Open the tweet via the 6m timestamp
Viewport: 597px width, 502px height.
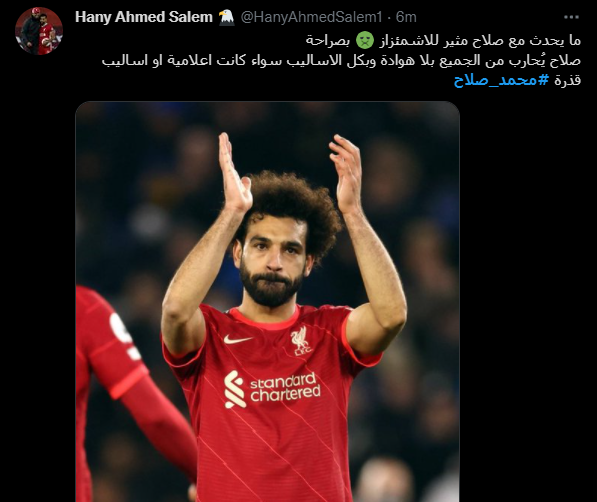[406, 17]
